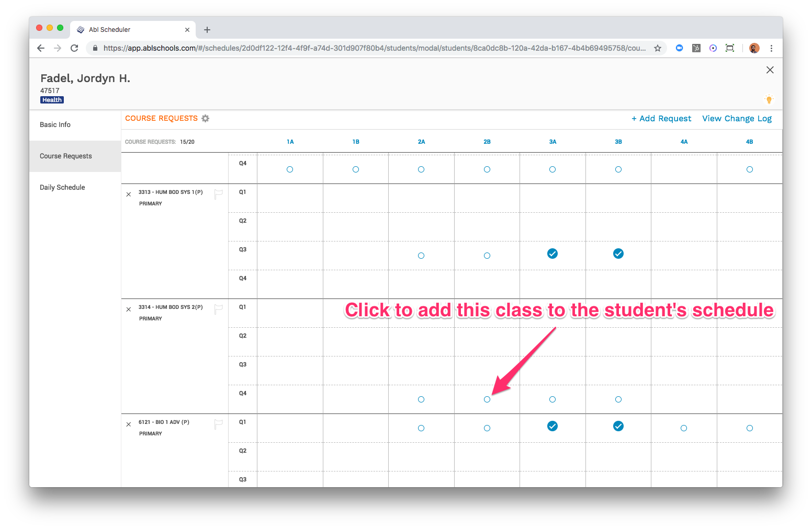812x529 pixels.
Task: Uncheck BIO 1 ADV Q1 period 3B
Action: [x=618, y=426]
